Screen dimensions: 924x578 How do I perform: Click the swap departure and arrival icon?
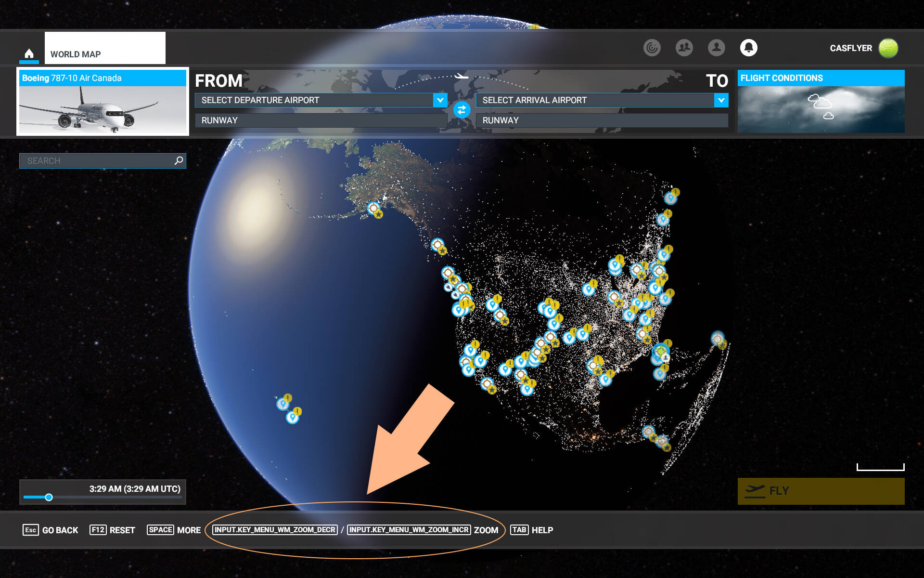tap(461, 109)
